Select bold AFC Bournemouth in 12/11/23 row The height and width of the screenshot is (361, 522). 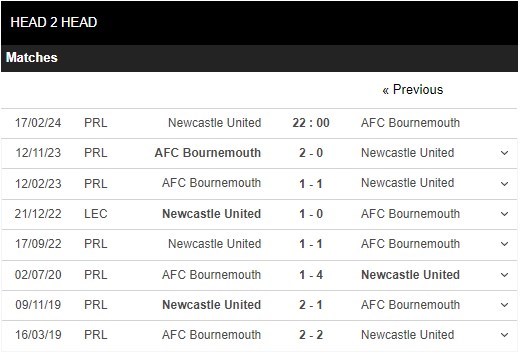pos(208,153)
